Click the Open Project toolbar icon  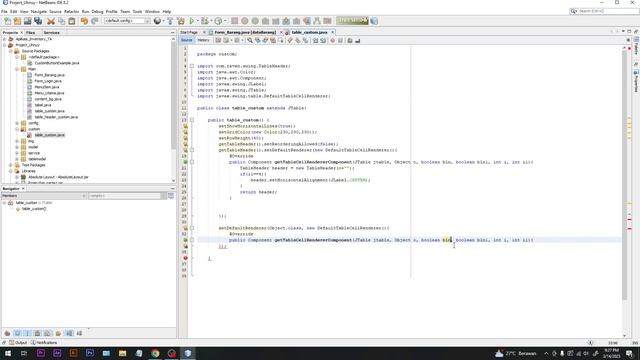pyautogui.click(x=27, y=21)
